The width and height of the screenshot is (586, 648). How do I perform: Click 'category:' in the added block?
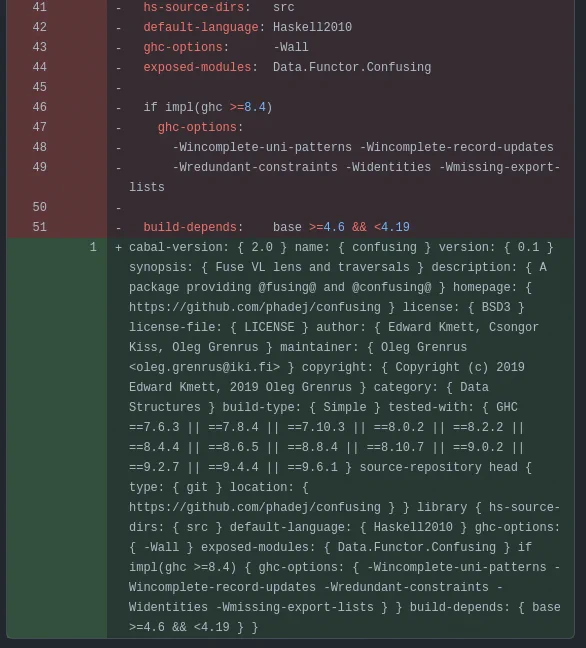[406, 387]
